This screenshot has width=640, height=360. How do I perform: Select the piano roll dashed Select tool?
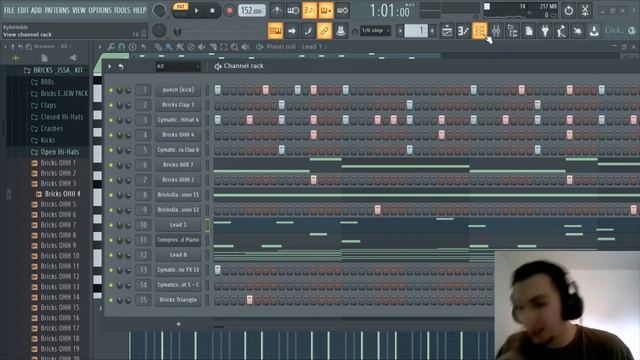tap(224, 47)
